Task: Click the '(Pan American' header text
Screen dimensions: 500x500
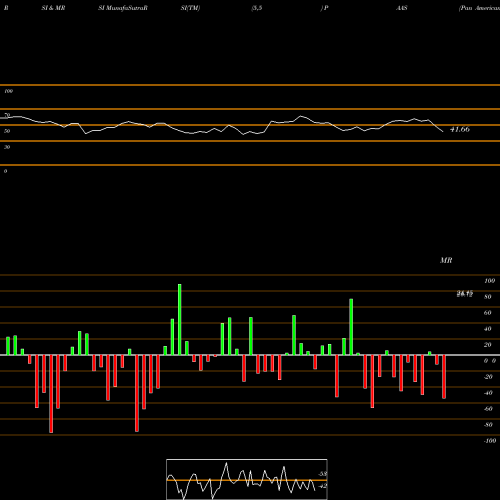Action: coord(479,8)
